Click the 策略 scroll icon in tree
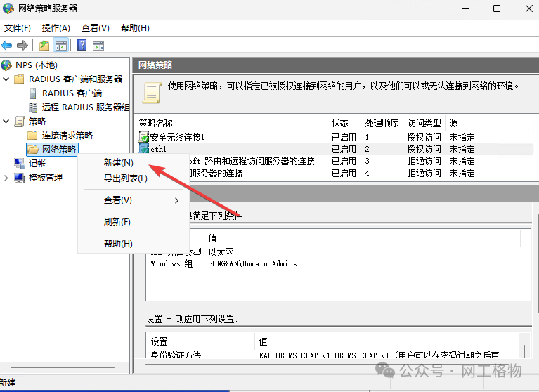The width and height of the screenshot is (539, 392). [x=20, y=122]
